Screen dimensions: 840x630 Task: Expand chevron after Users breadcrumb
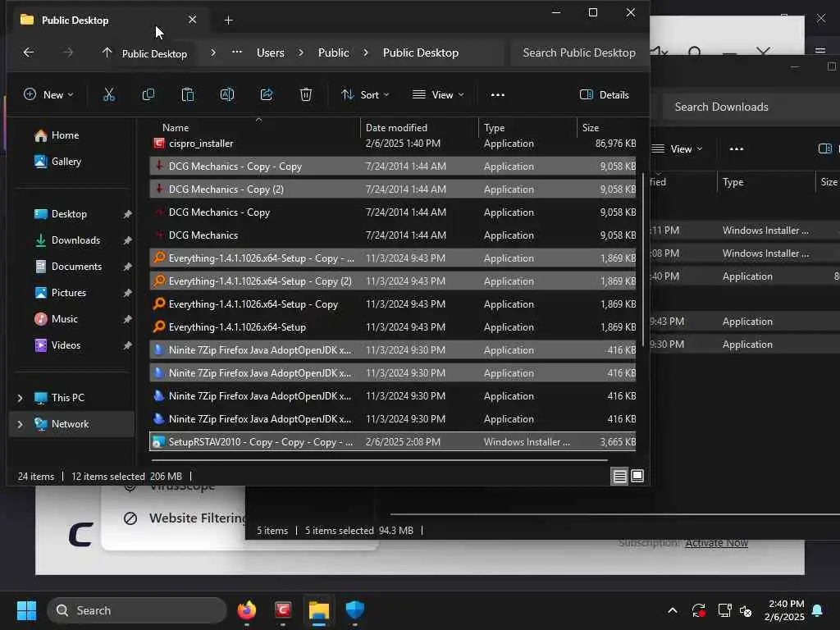click(x=301, y=52)
